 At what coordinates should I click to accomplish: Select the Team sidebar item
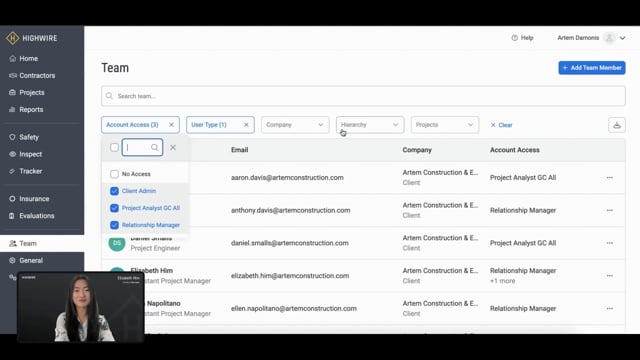point(42,243)
